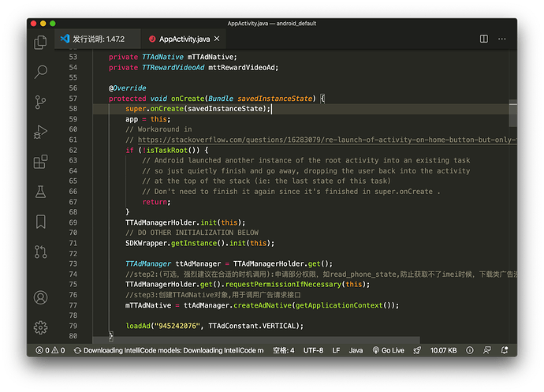Open the feedback icon in status bar
The width and height of the screenshot is (544, 392).
coord(487,350)
